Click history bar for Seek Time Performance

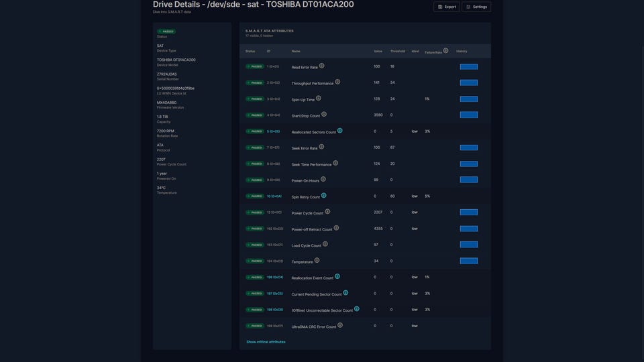469,164
